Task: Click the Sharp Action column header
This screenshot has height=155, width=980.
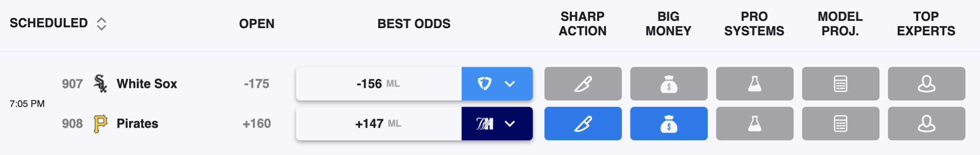Action: coord(583,24)
